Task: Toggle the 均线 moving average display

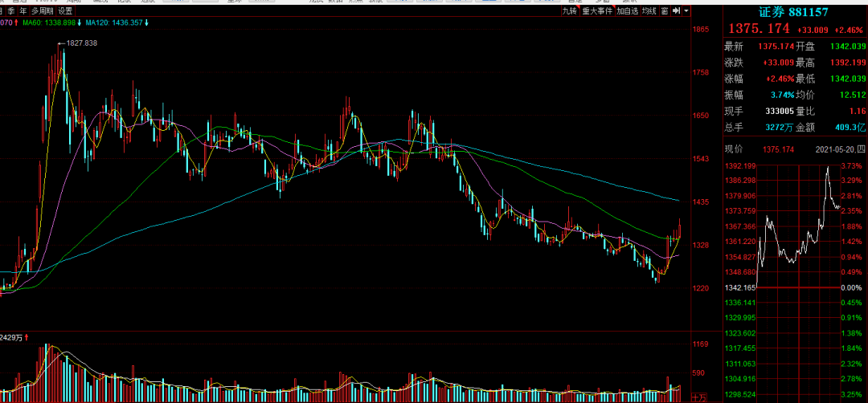Action: click(x=649, y=11)
